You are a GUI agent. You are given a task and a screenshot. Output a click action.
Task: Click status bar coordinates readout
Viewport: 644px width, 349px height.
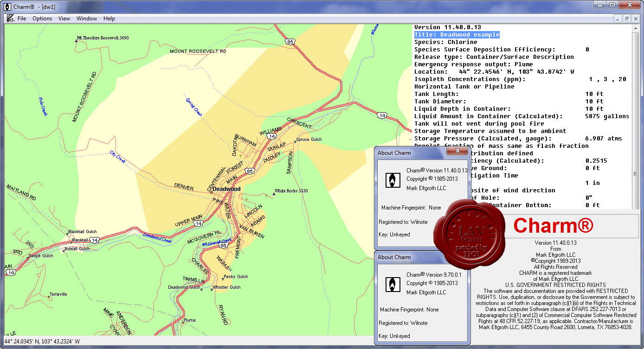tap(42, 342)
